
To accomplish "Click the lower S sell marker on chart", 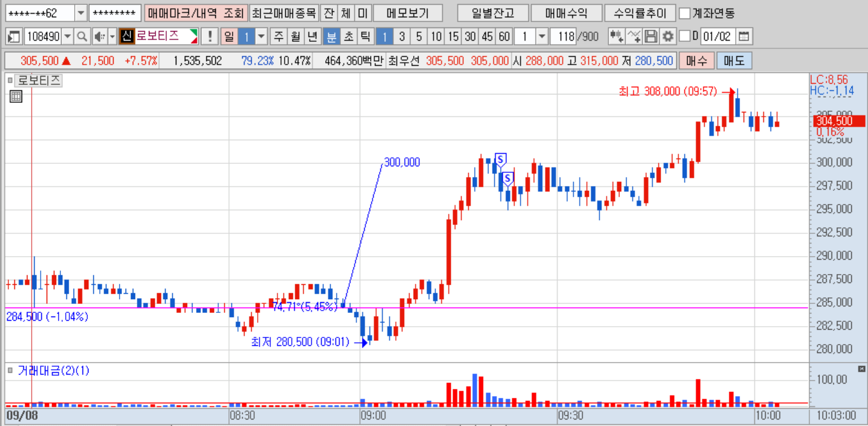I will (x=508, y=178).
